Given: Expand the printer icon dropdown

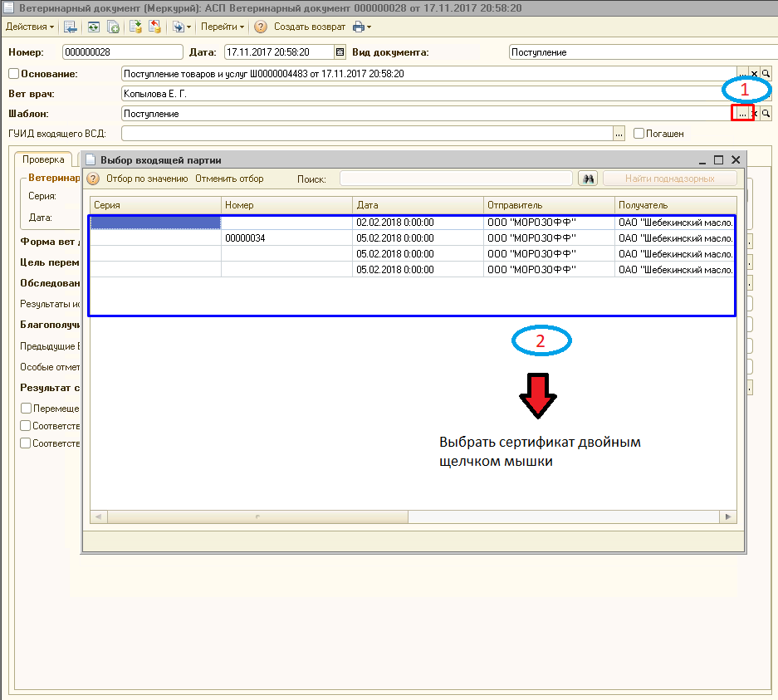Looking at the screenshot, I should 362,27.
